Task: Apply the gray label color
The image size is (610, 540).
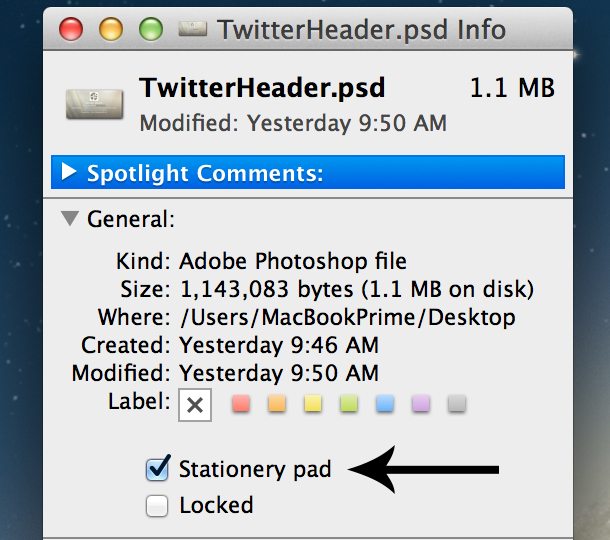Action: [457, 403]
